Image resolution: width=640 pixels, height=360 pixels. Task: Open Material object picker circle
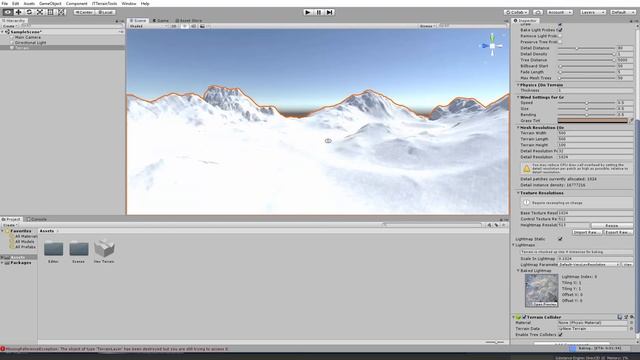631,323
